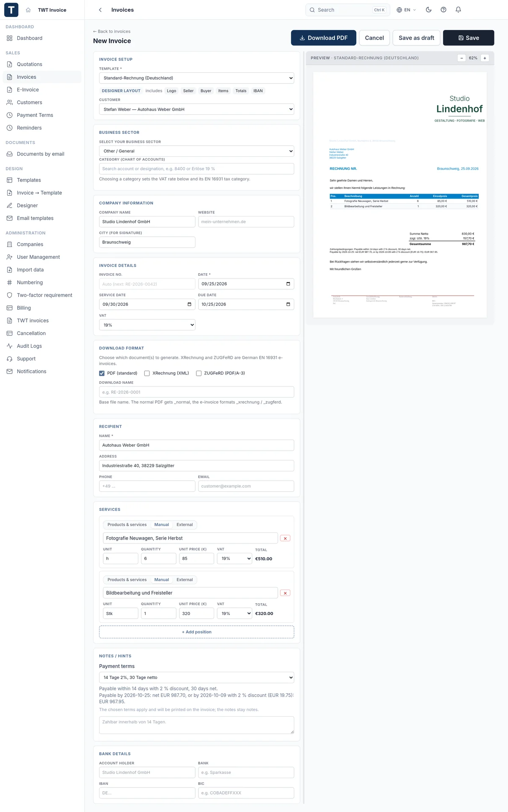This screenshot has height=812, width=508.
Task: Click the Import data sidebar icon
Action: (x=10, y=270)
